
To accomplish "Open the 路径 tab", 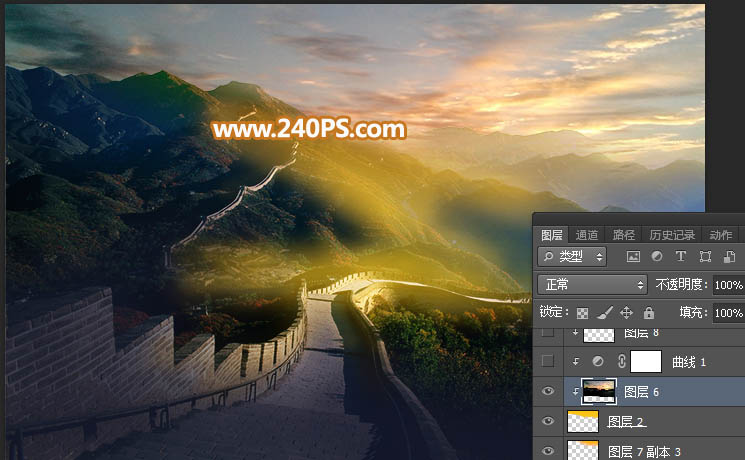I will tap(624, 235).
